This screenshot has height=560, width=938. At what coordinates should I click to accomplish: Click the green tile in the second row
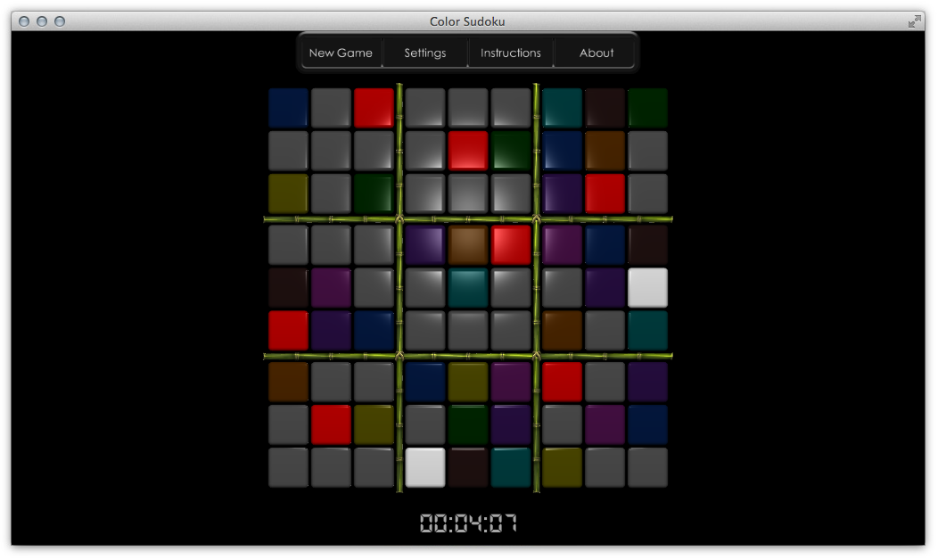click(511, 151)
